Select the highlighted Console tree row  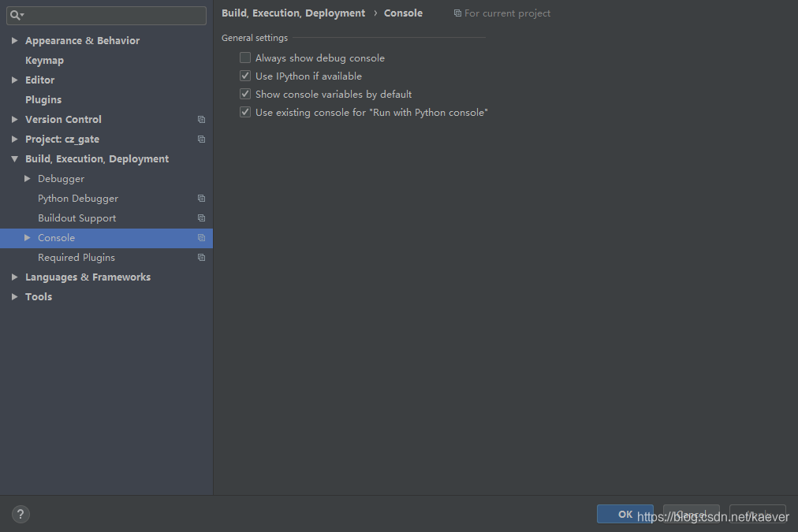pos(106,238)
